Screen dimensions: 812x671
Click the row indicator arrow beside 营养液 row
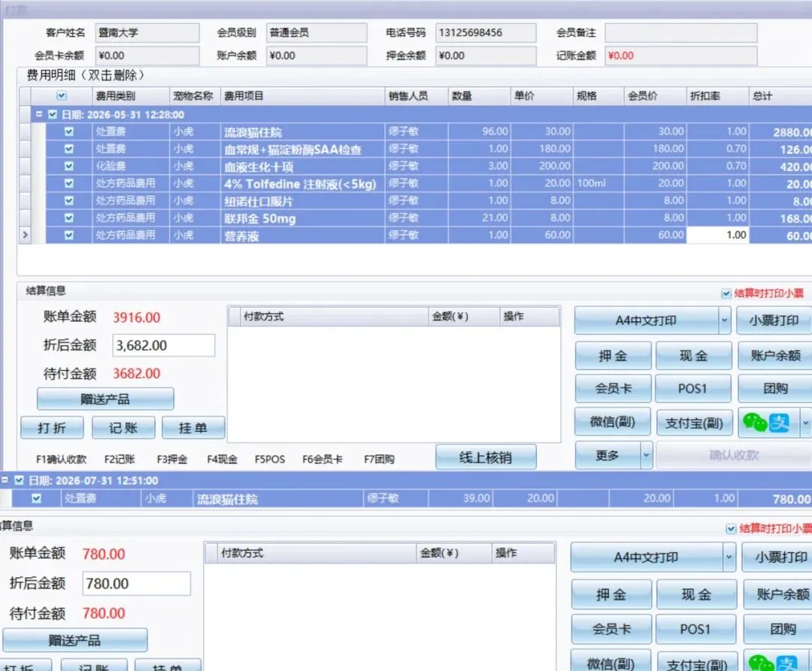25,235
